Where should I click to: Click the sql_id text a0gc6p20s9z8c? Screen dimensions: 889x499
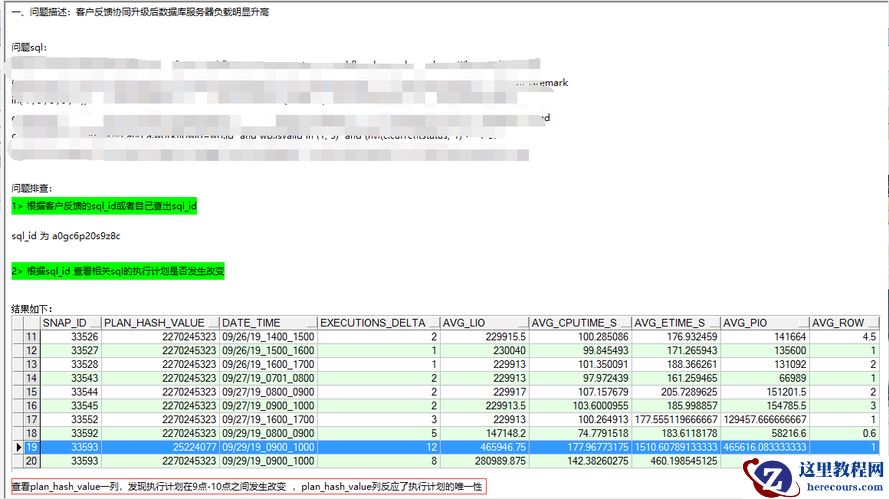click(86, 236)
